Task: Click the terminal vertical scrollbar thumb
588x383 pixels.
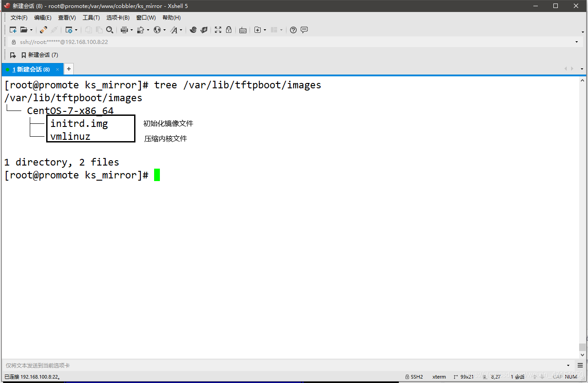Action: point(582,347)
